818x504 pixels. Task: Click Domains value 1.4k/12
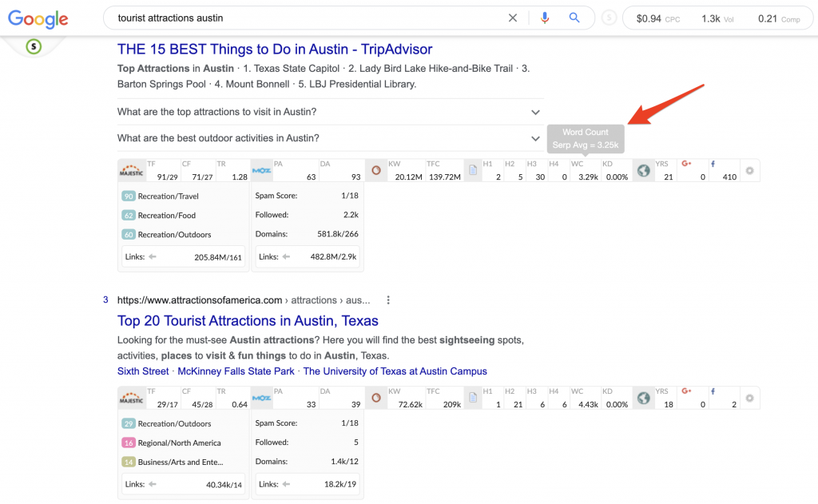pyautogui.click(x=344, y=461)
